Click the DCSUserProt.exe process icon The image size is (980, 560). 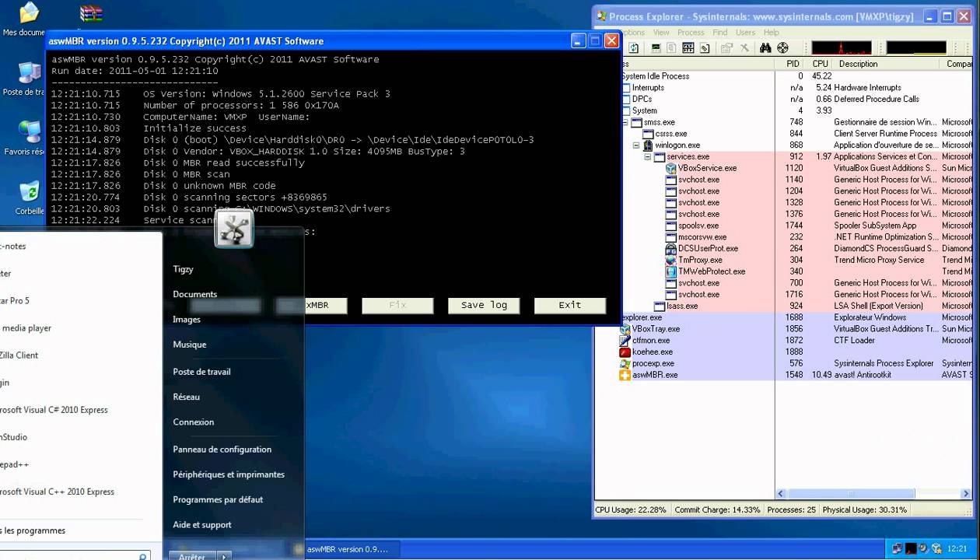tap(671, 249)
